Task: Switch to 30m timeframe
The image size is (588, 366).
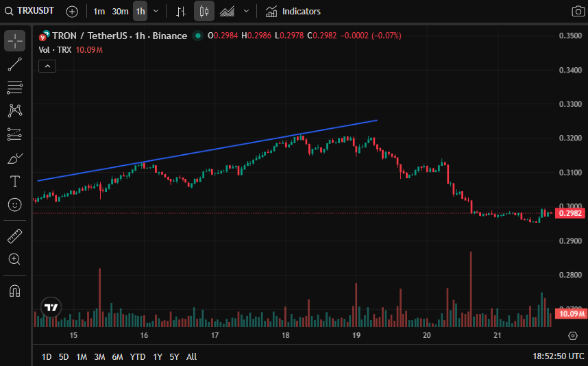Action: (x=120, y=12)
